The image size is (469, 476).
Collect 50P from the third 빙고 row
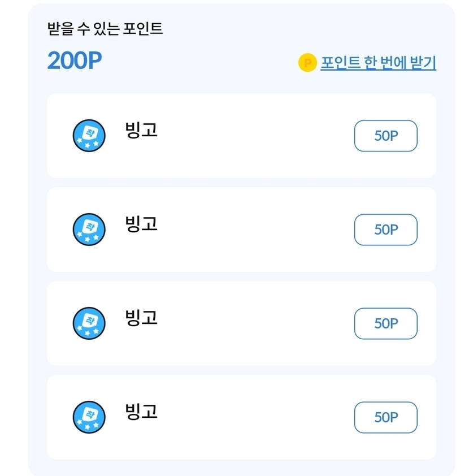click(x=386, y=324)
